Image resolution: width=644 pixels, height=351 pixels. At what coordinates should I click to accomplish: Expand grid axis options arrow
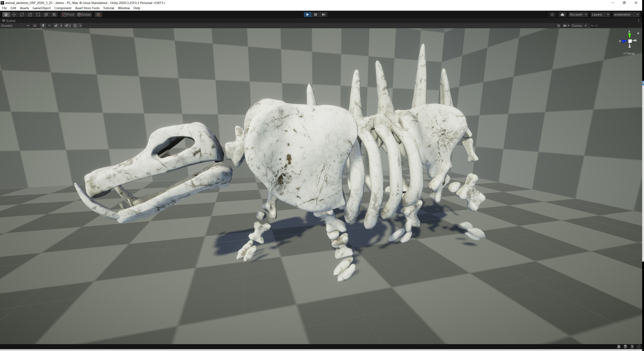80,25
